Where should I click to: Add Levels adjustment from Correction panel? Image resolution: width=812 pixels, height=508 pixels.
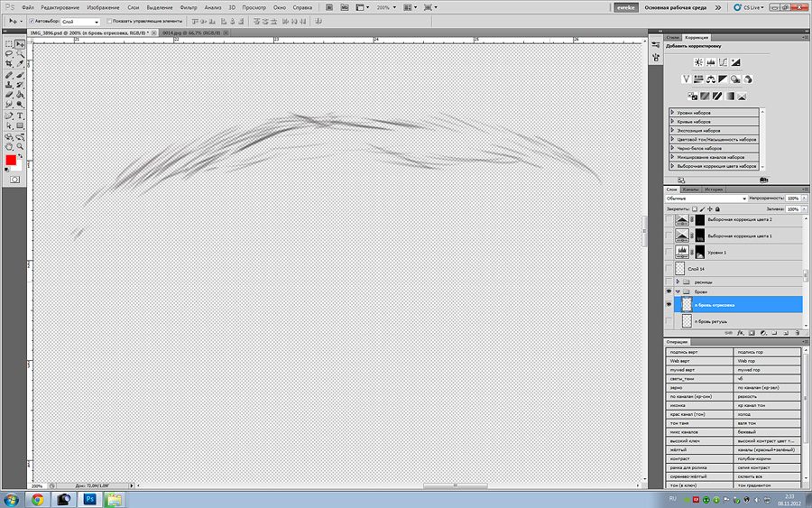coord(711,62)
